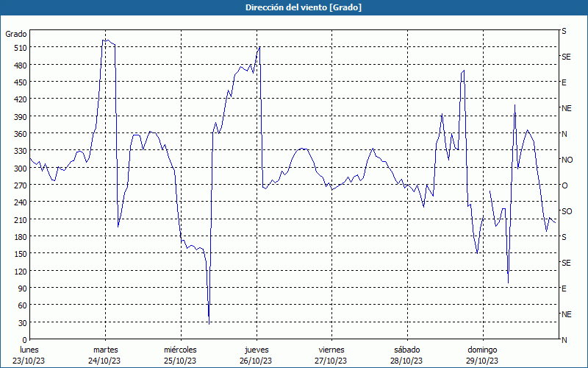
Task: Select the 'O' compass label at 270 level
Action: tap(564, 185)
